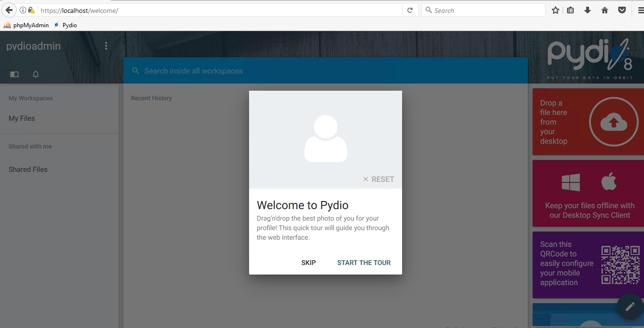Screen dimensions: 644x328
Task: Click the Welcome to Pydio heading
Action: click(x=303, y=205)
